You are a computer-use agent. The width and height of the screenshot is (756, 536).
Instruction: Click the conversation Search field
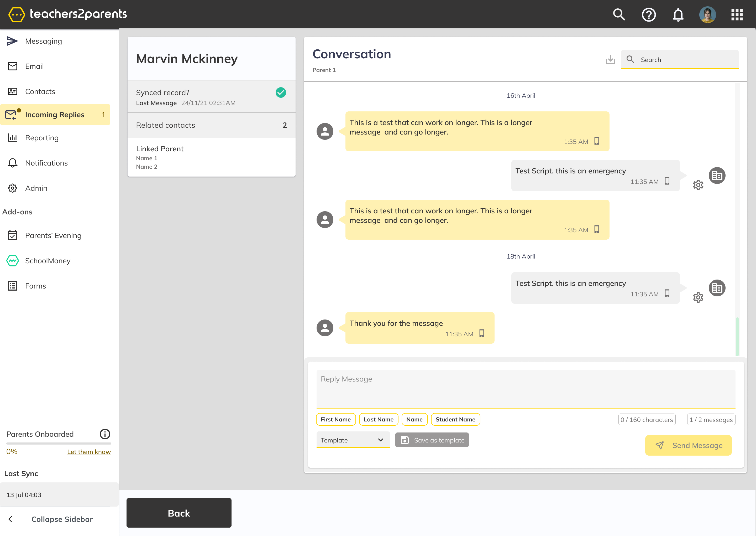click(680, 59)
